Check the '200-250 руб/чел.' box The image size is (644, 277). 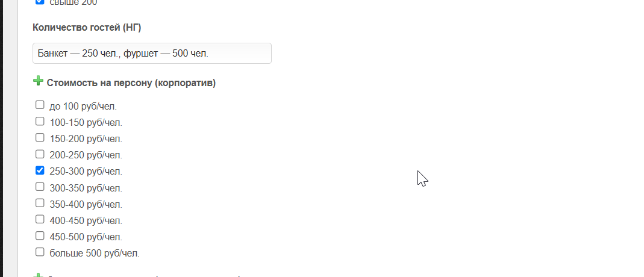click(40, 154)
